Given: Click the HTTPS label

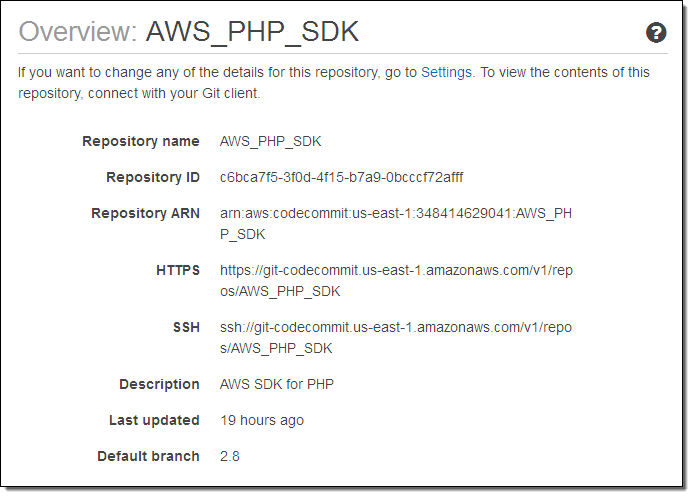Looking at the screenshot, I should [x=178, y=270].
